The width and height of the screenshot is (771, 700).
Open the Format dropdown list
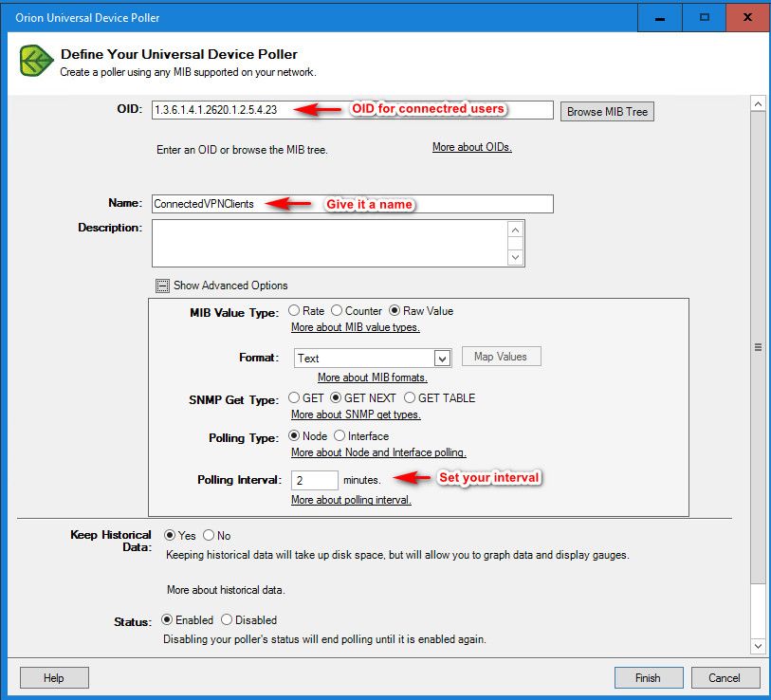(441, 359)
